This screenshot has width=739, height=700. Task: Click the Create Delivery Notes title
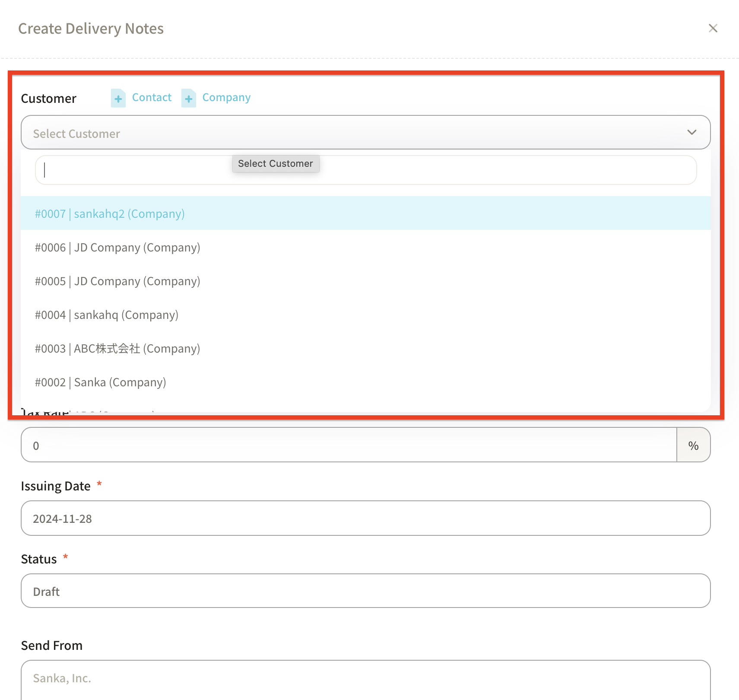[x=91, y=29]
